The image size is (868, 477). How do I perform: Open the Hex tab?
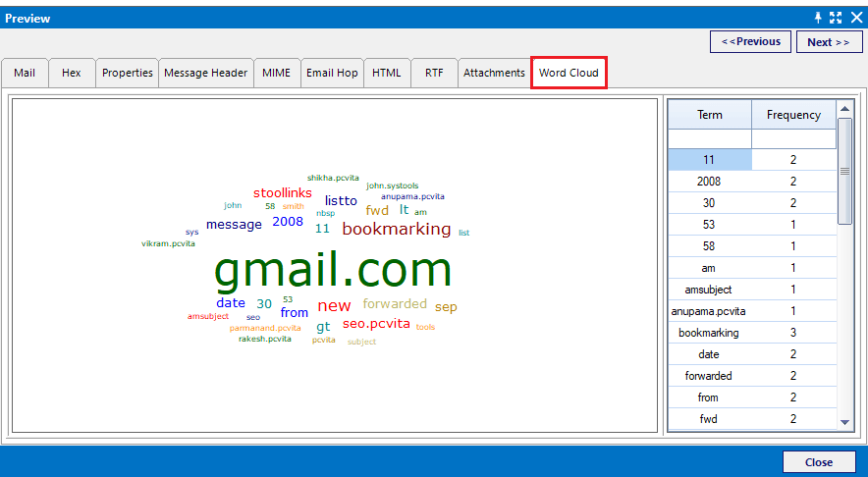pyautogui.click(x=72, y=73)
